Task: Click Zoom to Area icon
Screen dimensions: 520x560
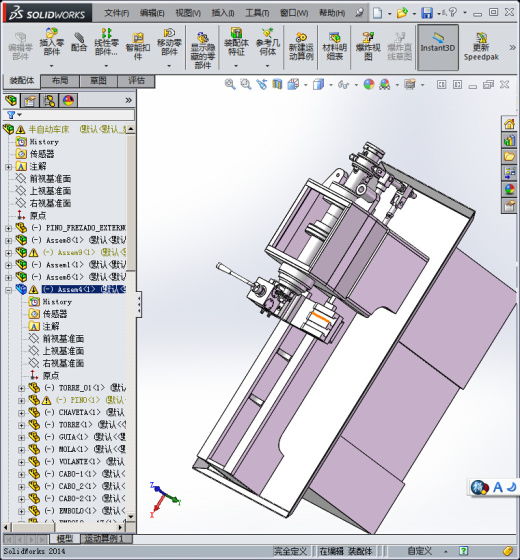Action: coord(246,85)
